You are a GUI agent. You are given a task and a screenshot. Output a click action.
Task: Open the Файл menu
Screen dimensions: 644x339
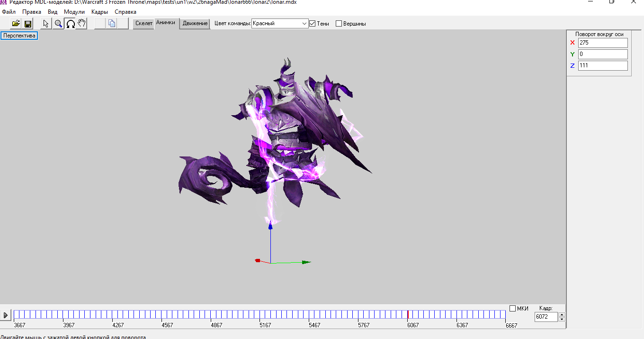pos(9,12)
